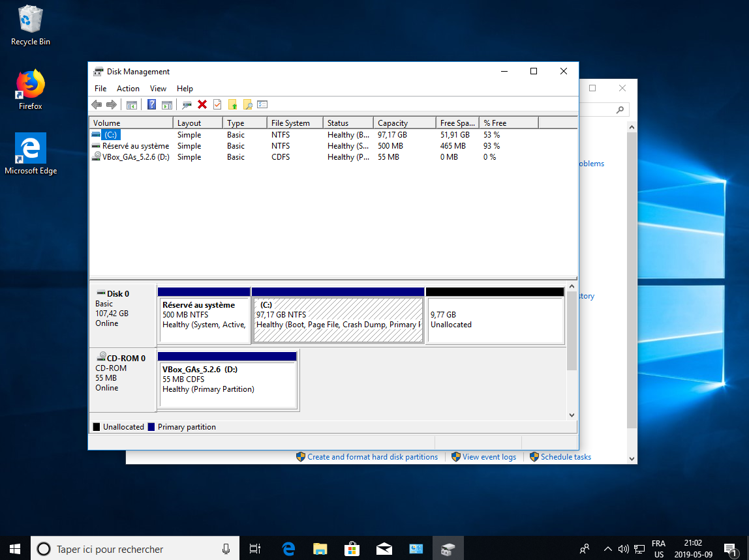The width and height of the screenshot is (749, 560).
Task: Select the Réservé au système partition block
Action: click(204, 320)
